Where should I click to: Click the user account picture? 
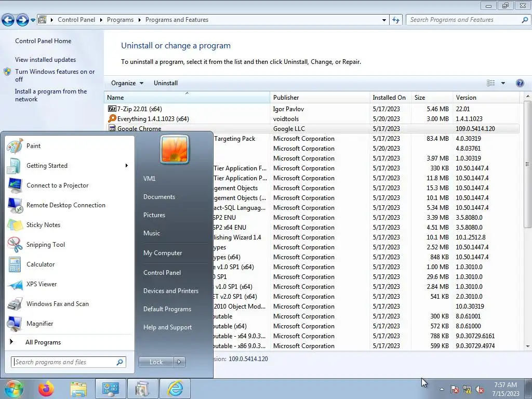coord(175,149)
